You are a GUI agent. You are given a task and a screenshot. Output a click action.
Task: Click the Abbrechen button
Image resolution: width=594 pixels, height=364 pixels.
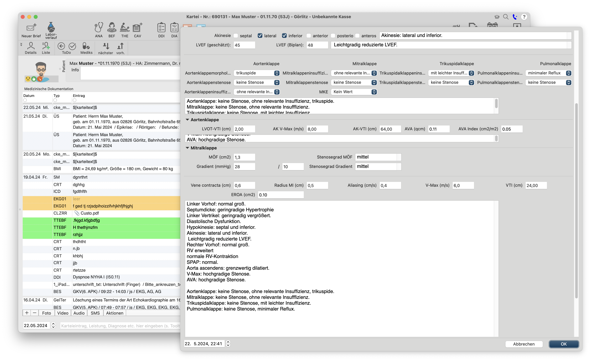(524, 344)
